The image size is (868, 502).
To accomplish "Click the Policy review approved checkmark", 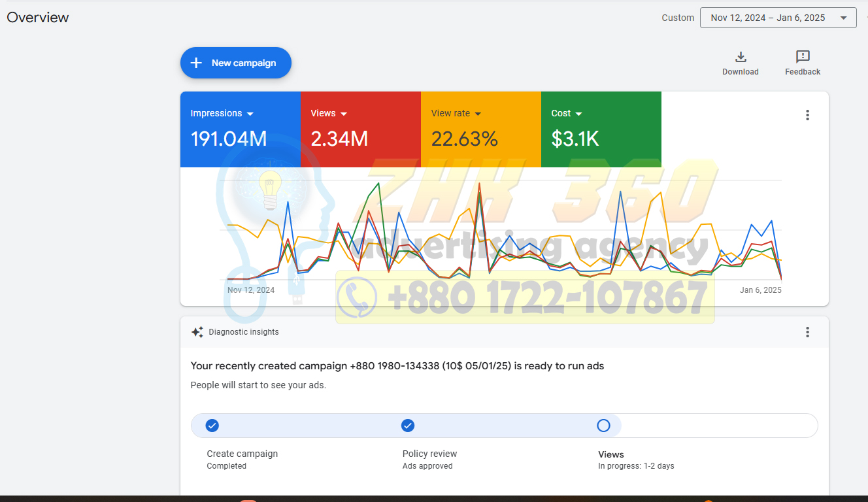I will click(408, 426).
